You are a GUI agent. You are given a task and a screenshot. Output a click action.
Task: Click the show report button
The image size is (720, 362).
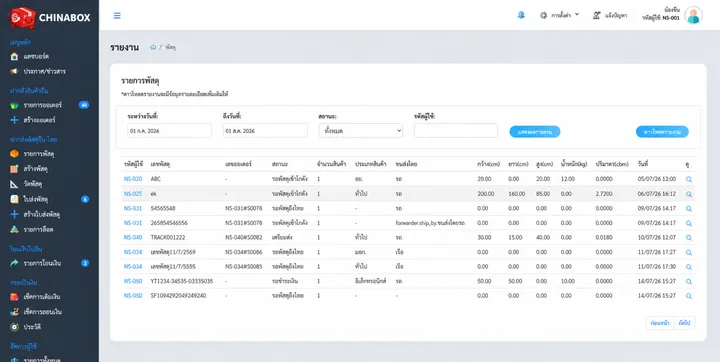[534, 132]
